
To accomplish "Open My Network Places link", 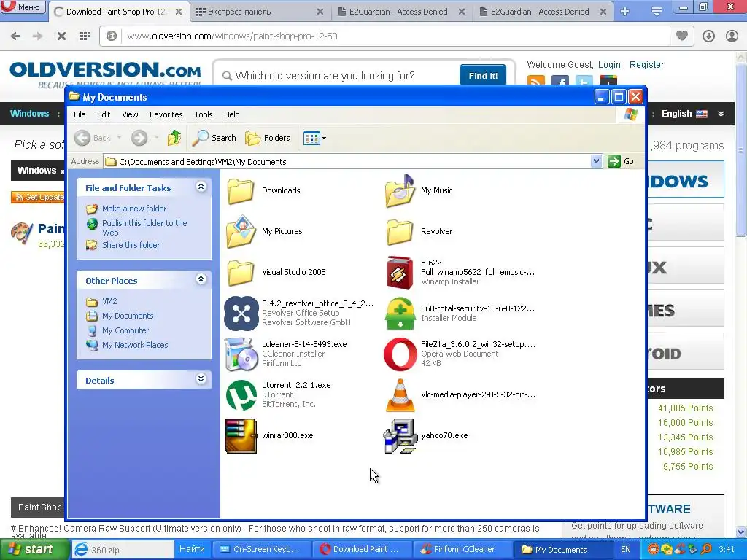I will [135, 345].
